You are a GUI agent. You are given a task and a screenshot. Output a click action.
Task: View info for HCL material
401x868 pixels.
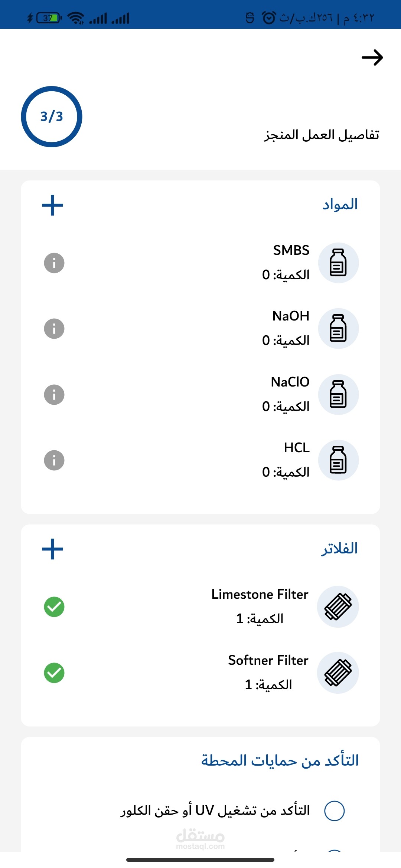click(x=54, y=460)
